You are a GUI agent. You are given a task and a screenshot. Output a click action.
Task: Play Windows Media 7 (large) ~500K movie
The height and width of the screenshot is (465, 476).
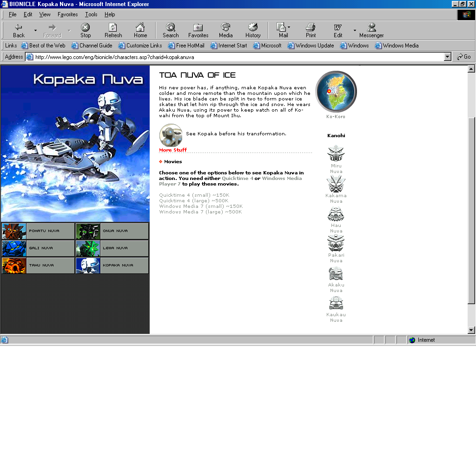point(200,212)
